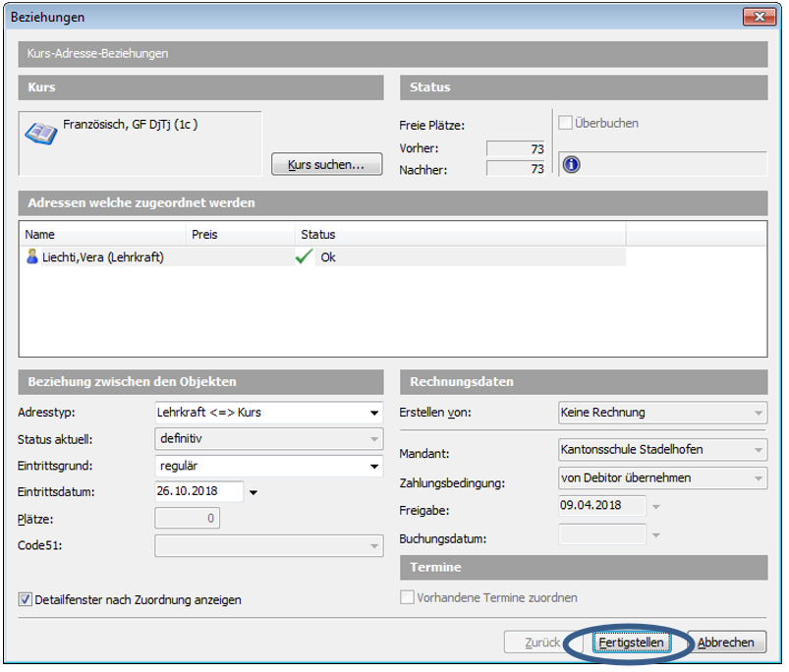The image size is (789, 672).
Task: Toggle Vorhandene Termine zuordnen checkbox
Action: [x=407, y=597]
